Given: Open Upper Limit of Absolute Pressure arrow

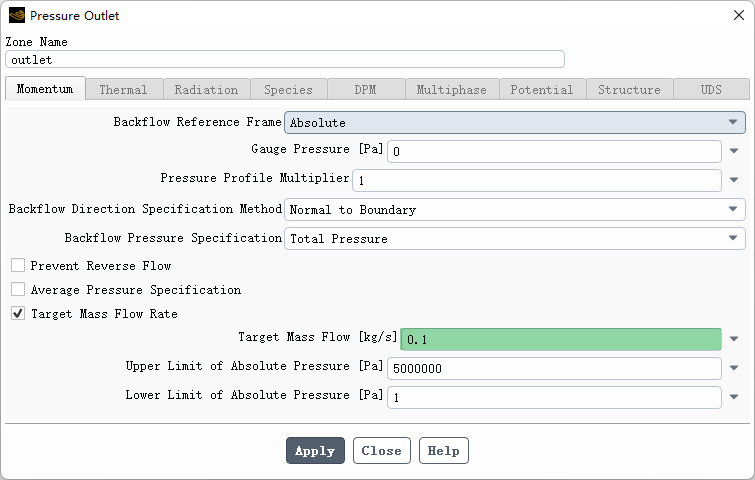Looking at the screenshot, I should [x=734, y=369].
